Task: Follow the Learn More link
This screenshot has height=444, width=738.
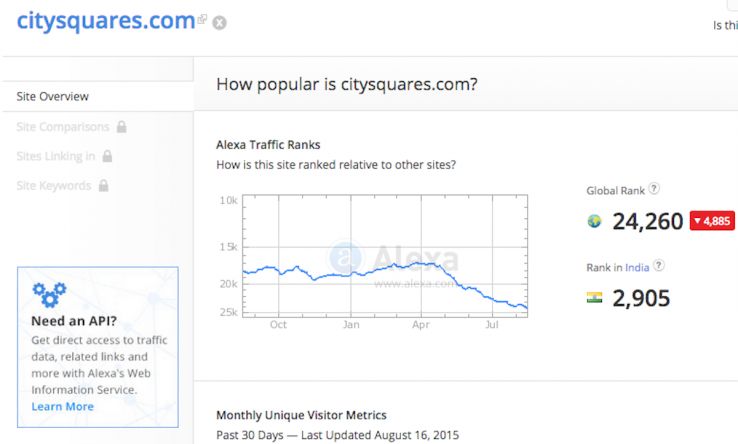Action: [x=62, y=406]
